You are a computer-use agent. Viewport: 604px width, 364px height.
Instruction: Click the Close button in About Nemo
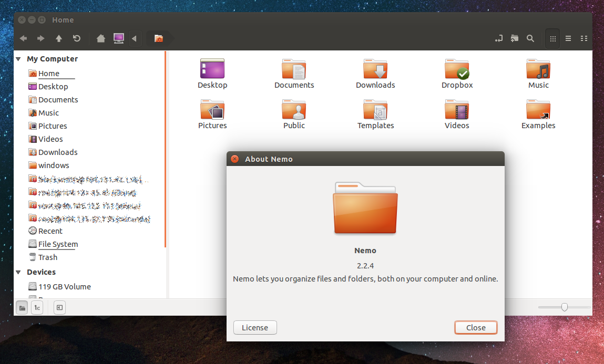click(x=476, y=327)
